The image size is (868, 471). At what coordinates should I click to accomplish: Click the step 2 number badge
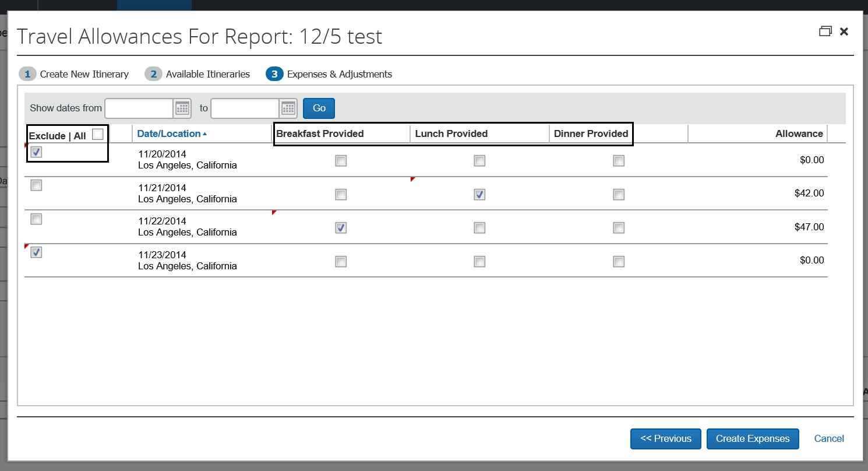[153, 74]
